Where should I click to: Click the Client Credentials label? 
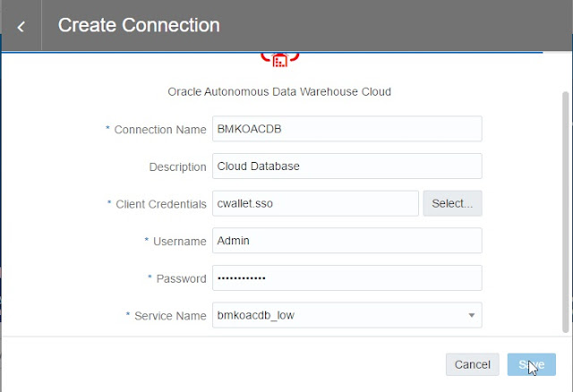[161, 204]
